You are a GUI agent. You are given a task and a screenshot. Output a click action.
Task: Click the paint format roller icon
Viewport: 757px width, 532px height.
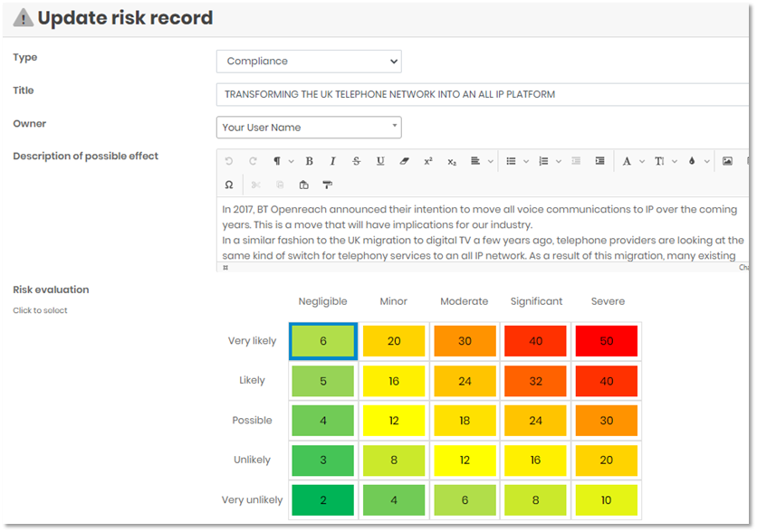tap(327, 185)
